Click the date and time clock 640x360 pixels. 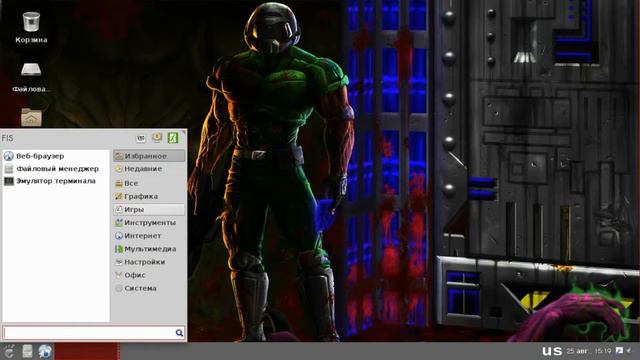(x=589, y=351)
